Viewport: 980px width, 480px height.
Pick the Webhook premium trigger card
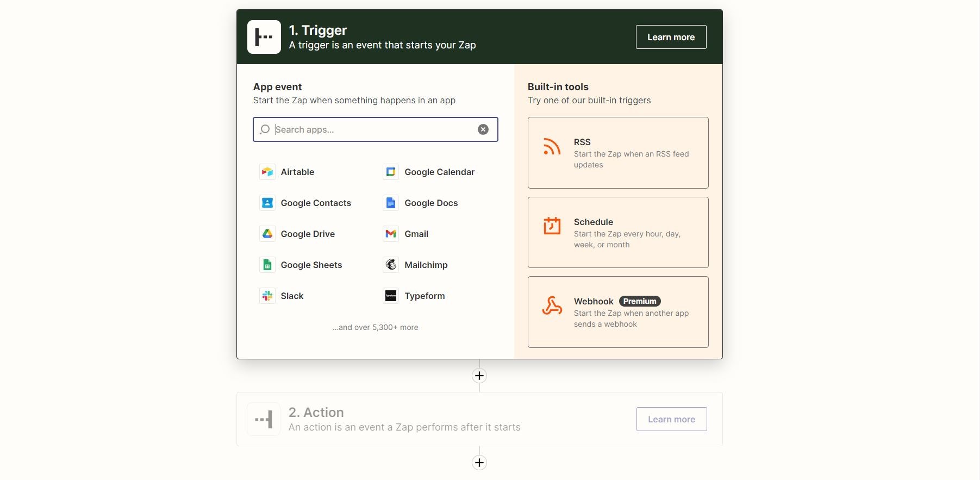pos(617,312)
